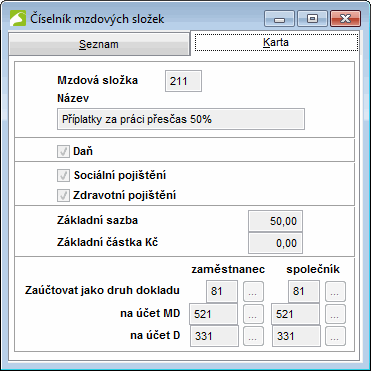Maximize the Číselník mzdových složek window

[312, 19]
